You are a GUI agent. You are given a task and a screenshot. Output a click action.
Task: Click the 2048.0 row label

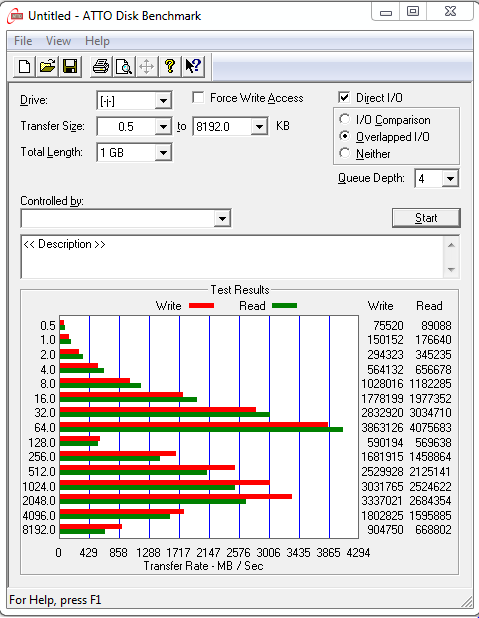(x=39, y=501)
